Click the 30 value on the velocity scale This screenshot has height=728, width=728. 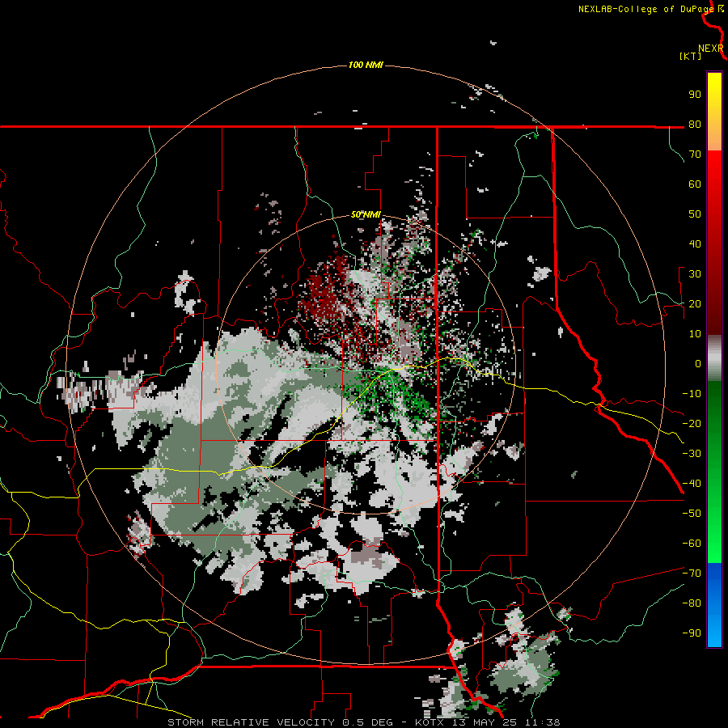pos(695,274)
